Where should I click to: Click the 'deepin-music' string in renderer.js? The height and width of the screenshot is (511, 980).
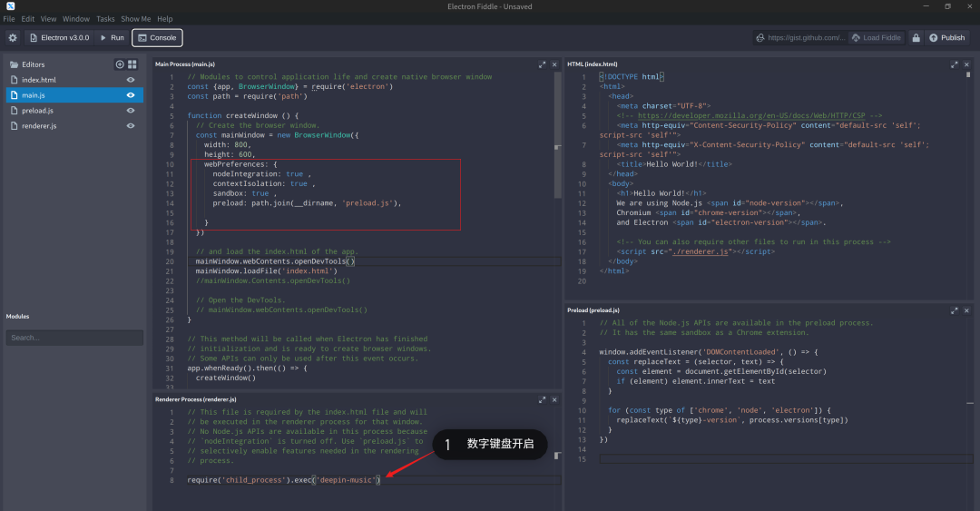pyautogui.click(x=346, y=480)
